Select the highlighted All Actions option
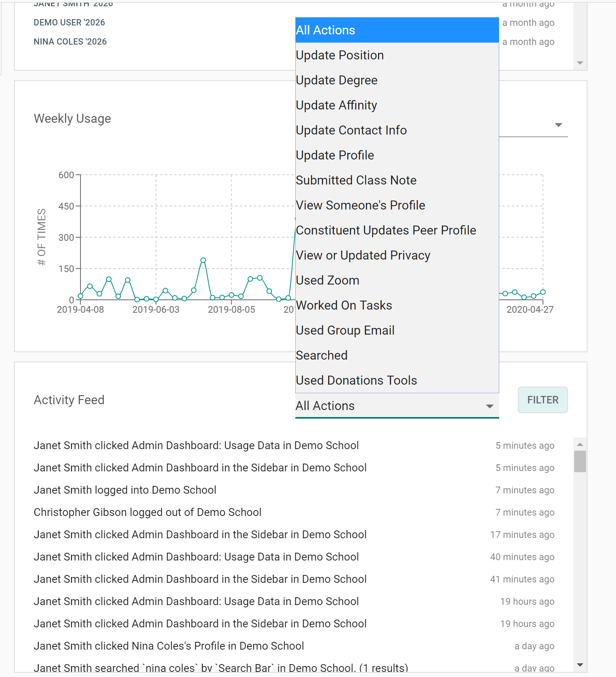 pyautogui.click(x=396, y=30)
